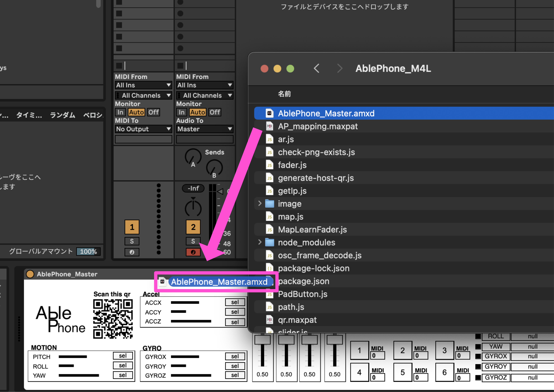Screen dimensions: 554x392
Task: Open track 2 MIDI From All Ins dropdown
Action: pyautogui.click(x=205, y=85)
